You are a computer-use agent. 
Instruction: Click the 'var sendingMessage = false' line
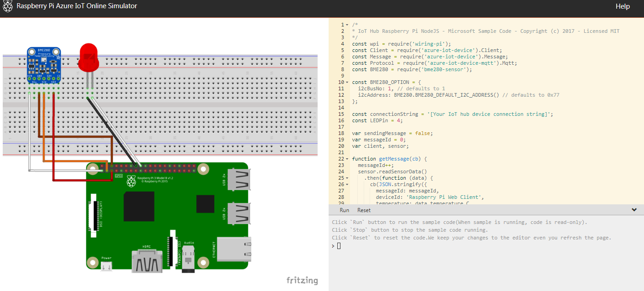click(x=392, y=133)
